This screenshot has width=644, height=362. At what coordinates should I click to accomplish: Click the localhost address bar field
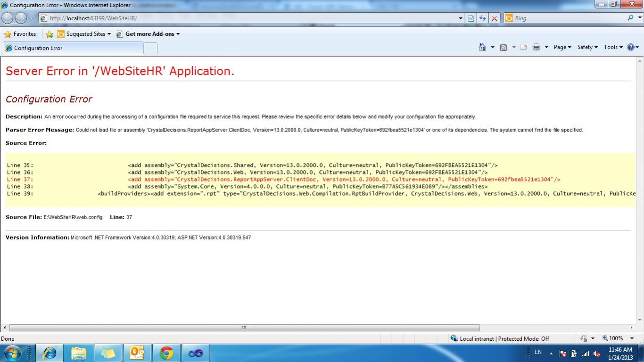(248, 18)
